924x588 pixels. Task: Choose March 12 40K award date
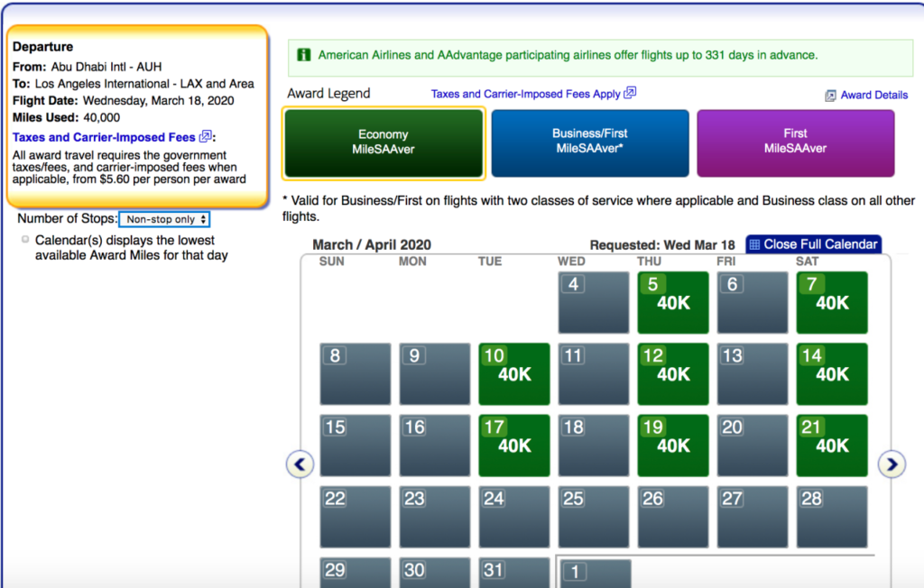(673, 373)
